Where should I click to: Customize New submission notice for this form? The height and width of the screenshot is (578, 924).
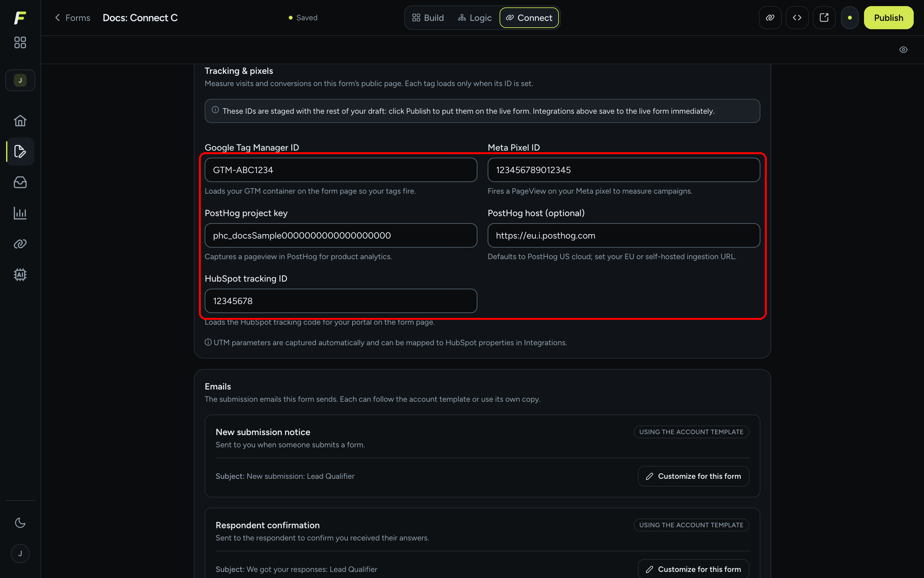coord(693,476)
